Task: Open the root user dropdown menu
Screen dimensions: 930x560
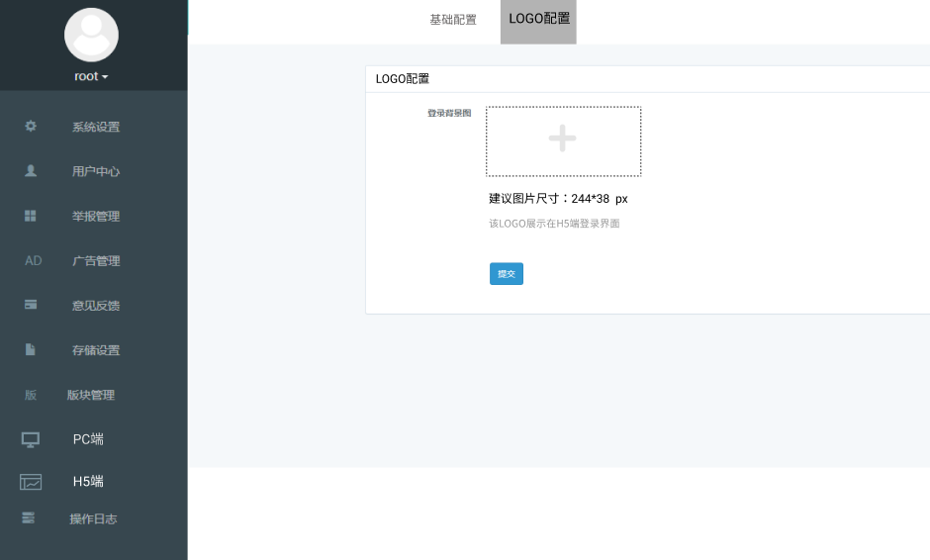Action: 91,76
